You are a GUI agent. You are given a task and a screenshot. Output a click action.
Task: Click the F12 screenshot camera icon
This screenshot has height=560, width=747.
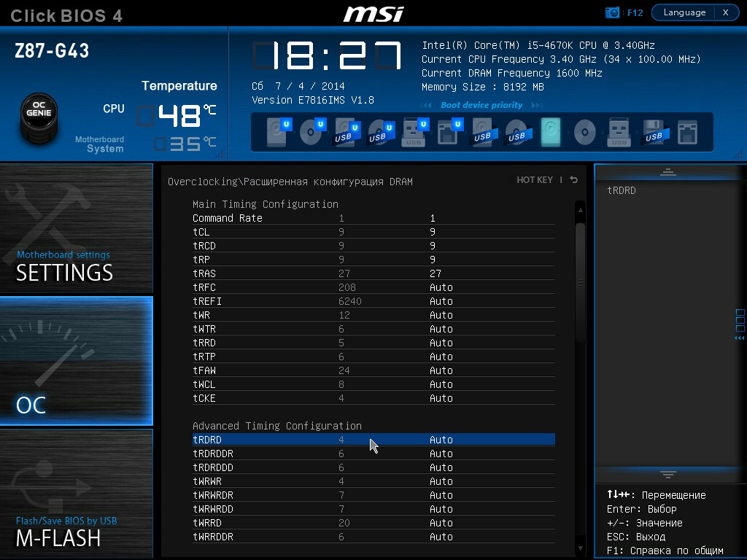(x=612, y=12)
